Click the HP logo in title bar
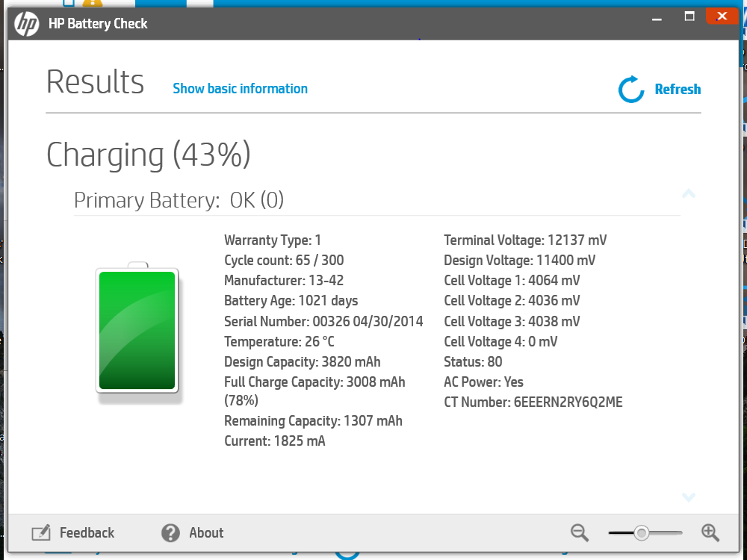 click(27, 23)
